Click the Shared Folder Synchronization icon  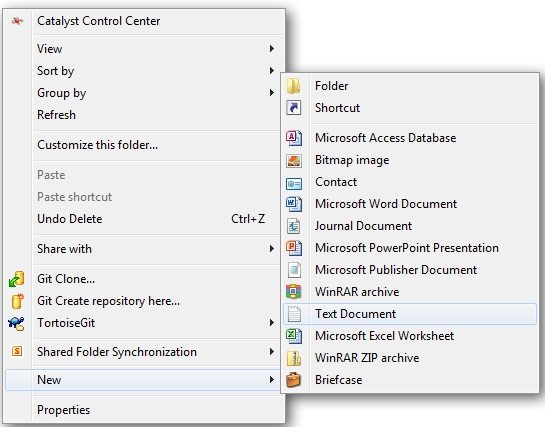coord(17,352)
